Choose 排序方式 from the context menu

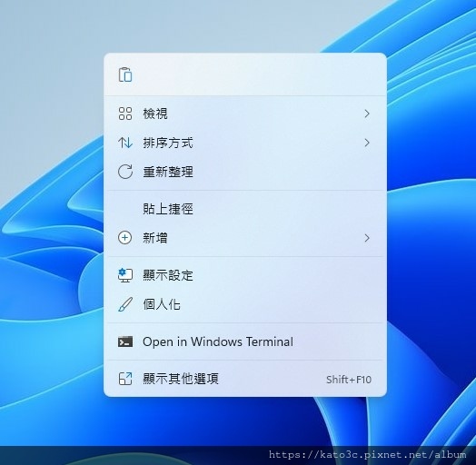245,143
